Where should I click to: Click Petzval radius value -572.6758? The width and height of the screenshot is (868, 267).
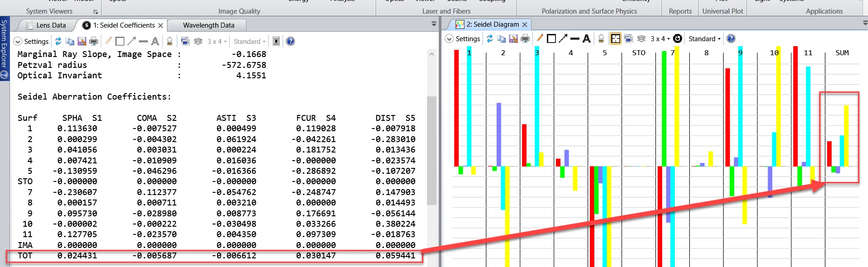click(244, 65)
